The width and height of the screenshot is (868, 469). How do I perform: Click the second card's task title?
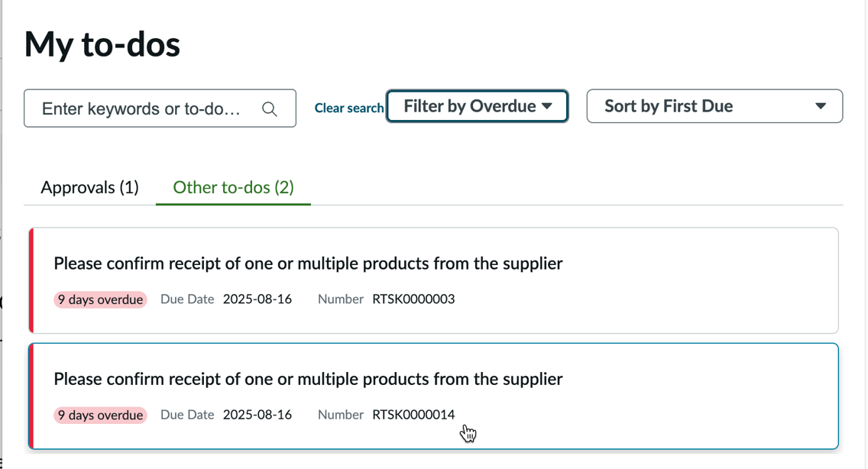click(308, 380)
